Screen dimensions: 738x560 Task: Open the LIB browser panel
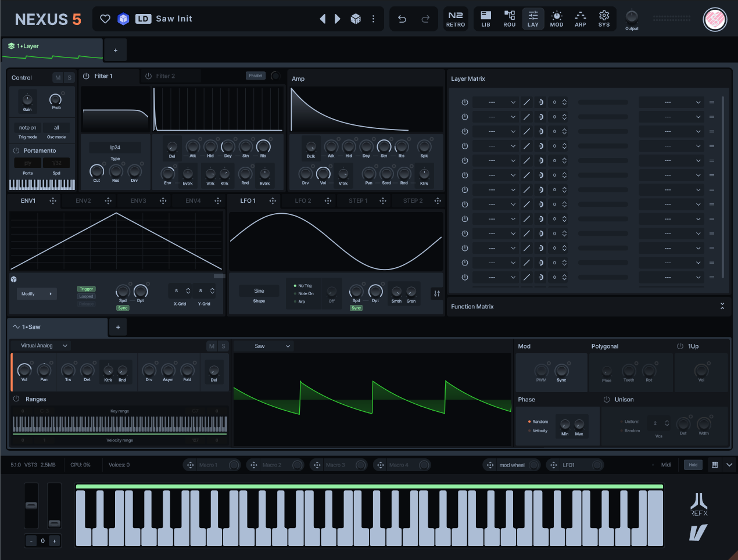[486, 19]
